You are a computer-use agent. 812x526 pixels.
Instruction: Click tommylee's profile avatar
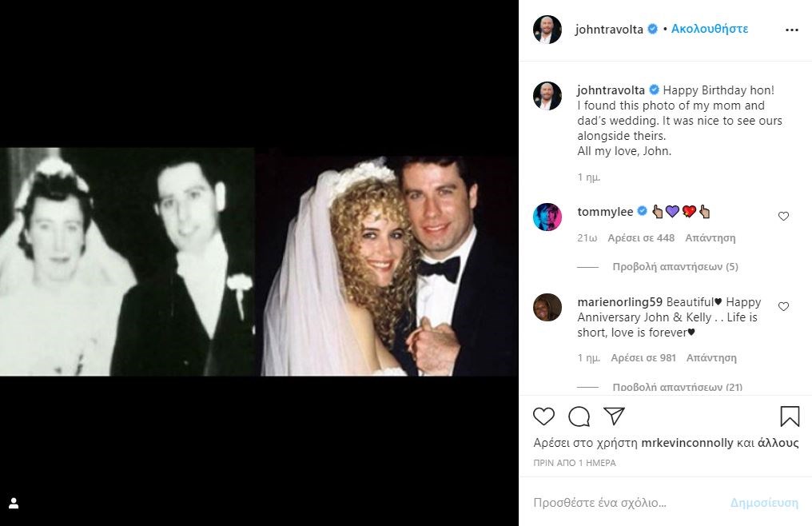(x=547, y=217)
